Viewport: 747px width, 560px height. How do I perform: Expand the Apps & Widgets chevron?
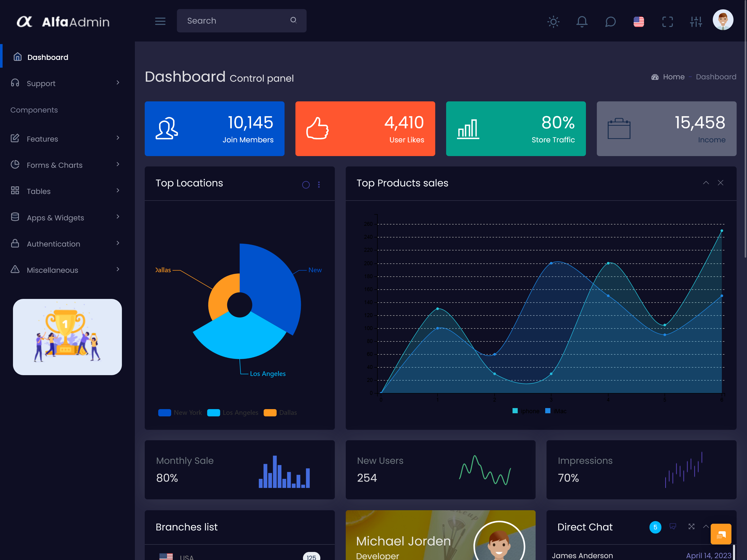(x=118, y=217)
